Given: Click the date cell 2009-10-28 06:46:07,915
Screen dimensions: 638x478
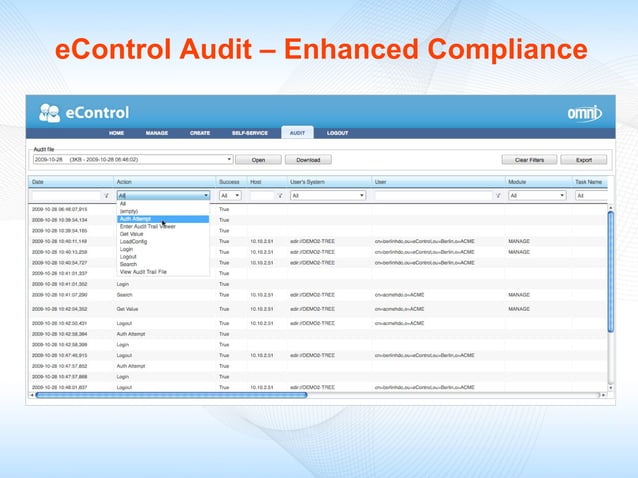Looking at the screenshot, I should coord(59,209).
